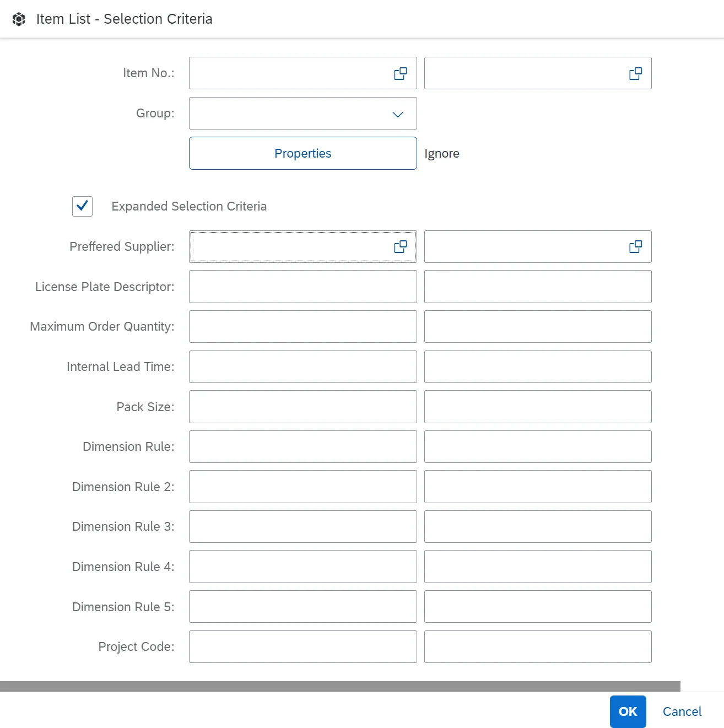This screenshot has width=724, height=728.
Task: Cancel the selection criteria dialog
Action: pyautogui.click(x=682, y=711)
